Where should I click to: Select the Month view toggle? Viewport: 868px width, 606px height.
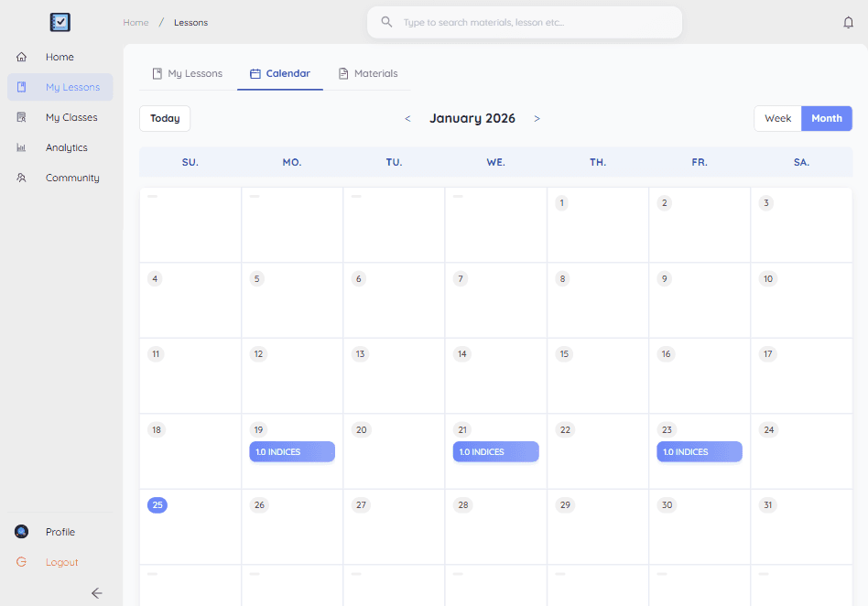826,118
